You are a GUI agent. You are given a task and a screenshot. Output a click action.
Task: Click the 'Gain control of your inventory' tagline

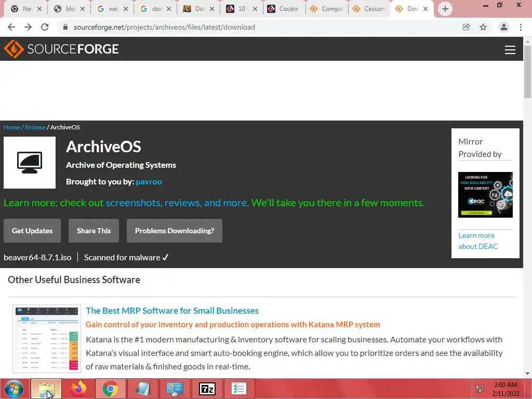click(x=233, y=325)
